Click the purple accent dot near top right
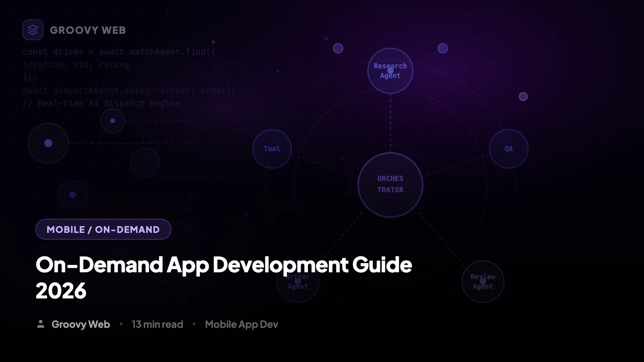 [x=442, y=48]
